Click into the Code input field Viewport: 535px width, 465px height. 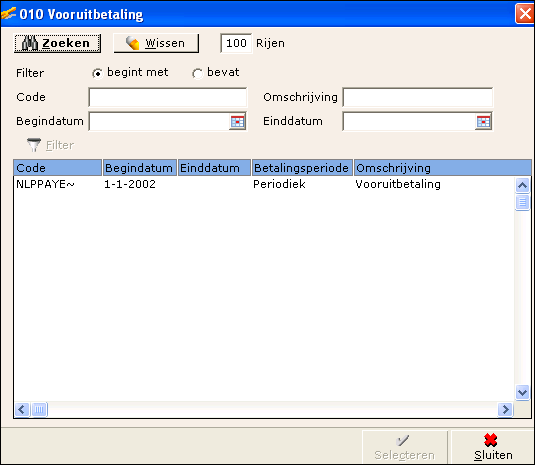(168, 97)
